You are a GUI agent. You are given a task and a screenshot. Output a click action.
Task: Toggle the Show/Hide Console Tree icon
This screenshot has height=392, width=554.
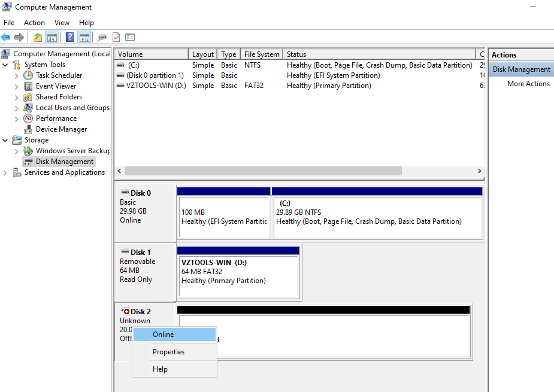[52, 37]
